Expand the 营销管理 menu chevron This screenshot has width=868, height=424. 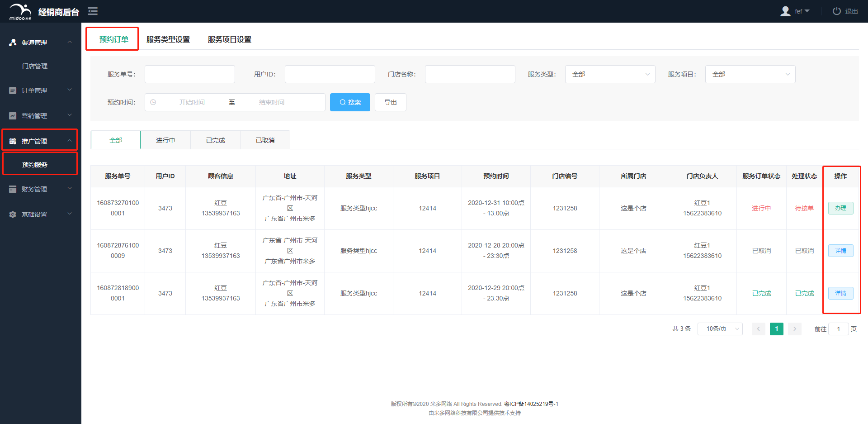(x=70, y=115)
